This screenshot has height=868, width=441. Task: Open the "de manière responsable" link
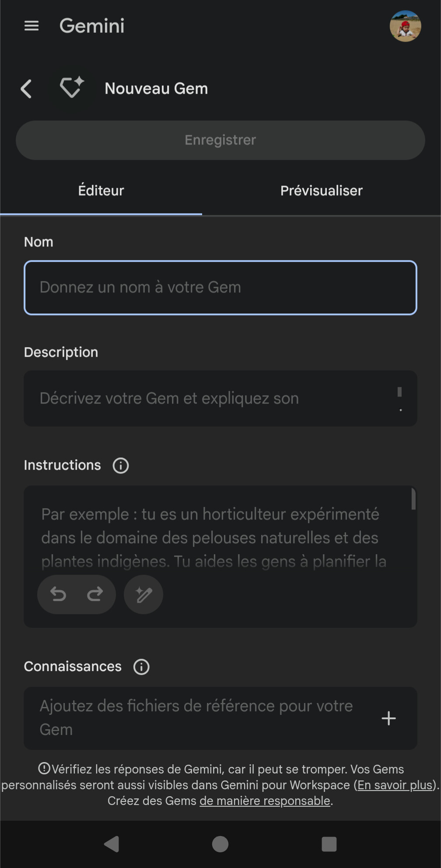pos(265,801)
